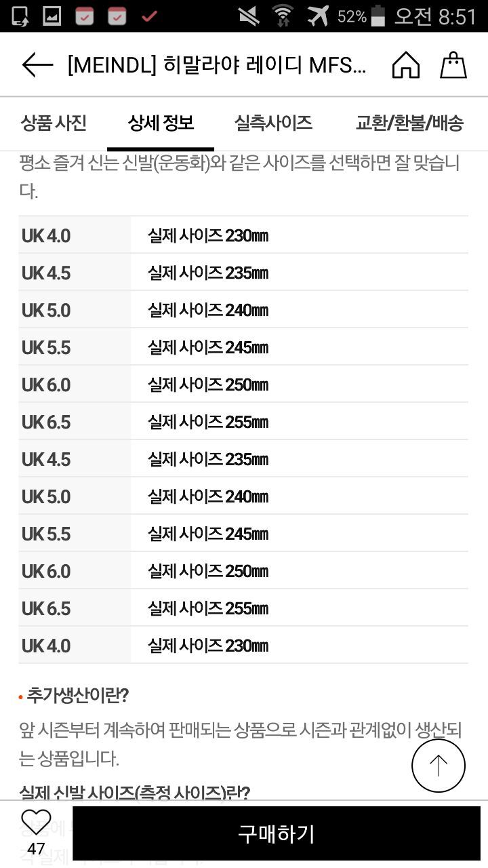The height and width of the screenshot is (868, 488).
Task: Tap the MEINDL product title text
Action: point(217,65)
